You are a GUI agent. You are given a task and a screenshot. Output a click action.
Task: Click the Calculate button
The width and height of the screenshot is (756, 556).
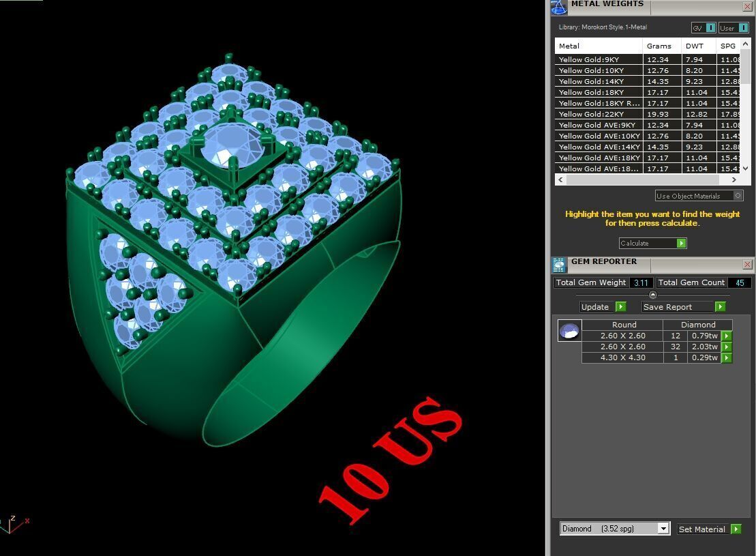[x=652, y=244]
